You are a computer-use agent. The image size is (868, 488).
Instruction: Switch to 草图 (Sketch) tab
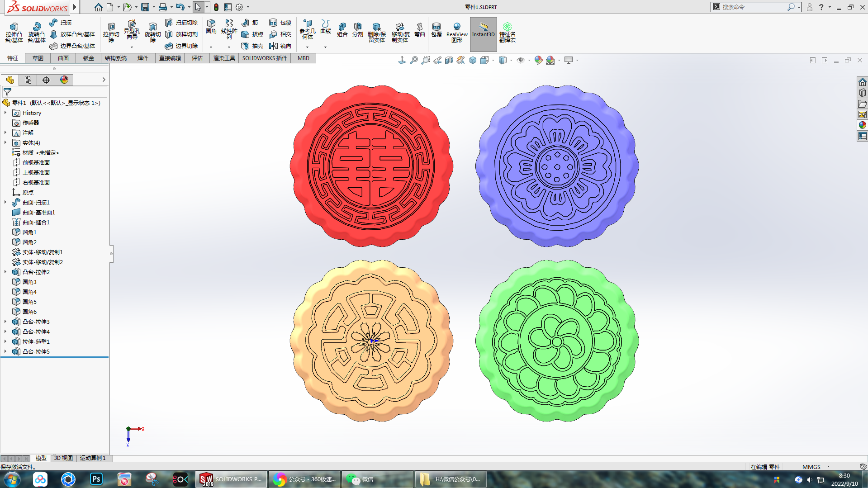click(38, 58)
